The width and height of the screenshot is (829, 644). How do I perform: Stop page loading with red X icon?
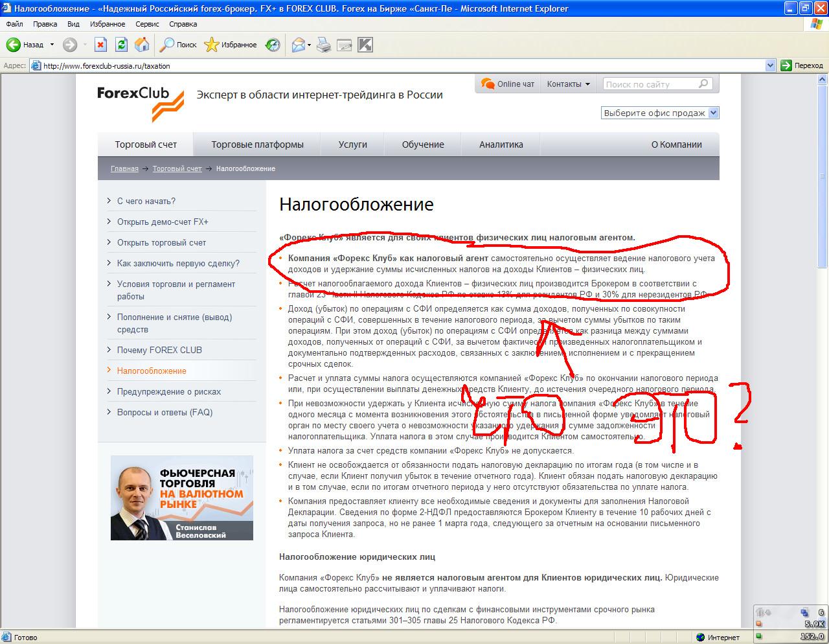click(100, 45)
